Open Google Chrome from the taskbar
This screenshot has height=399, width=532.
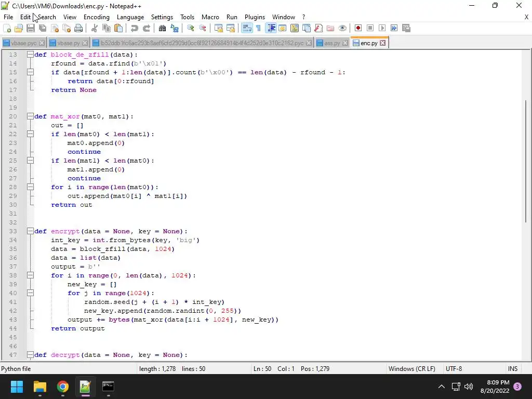pos(63,387)
